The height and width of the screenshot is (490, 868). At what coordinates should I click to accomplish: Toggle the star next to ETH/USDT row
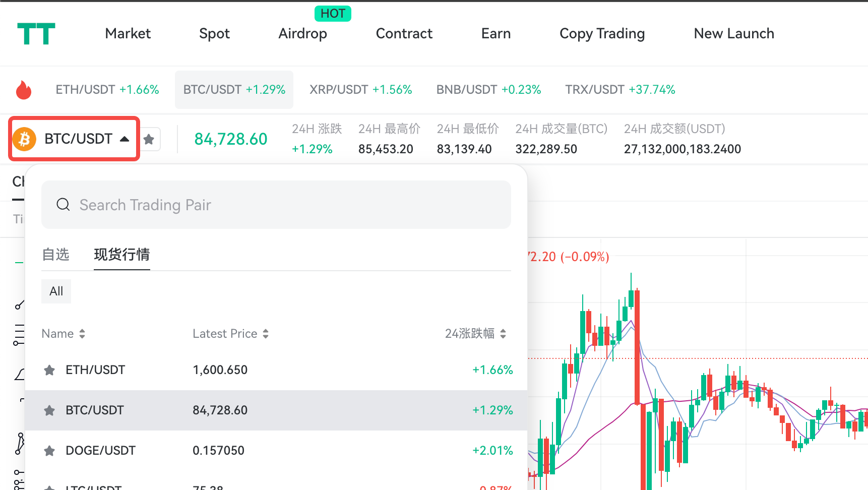tap(49, 370)
